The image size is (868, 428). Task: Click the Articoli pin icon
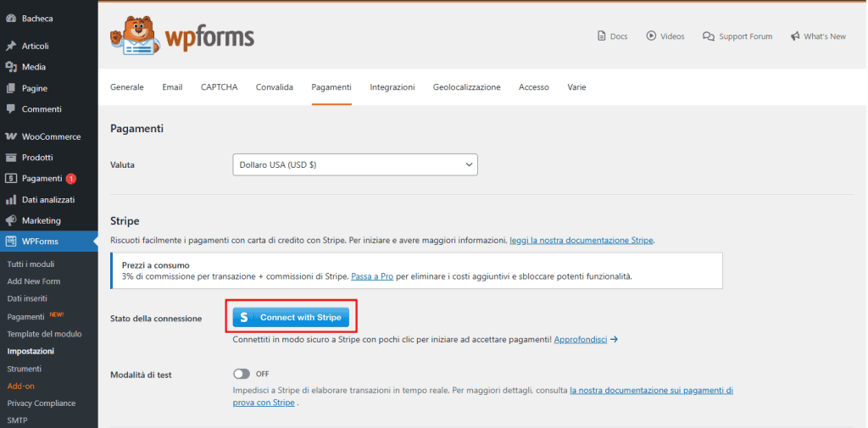tap(10, 46)
